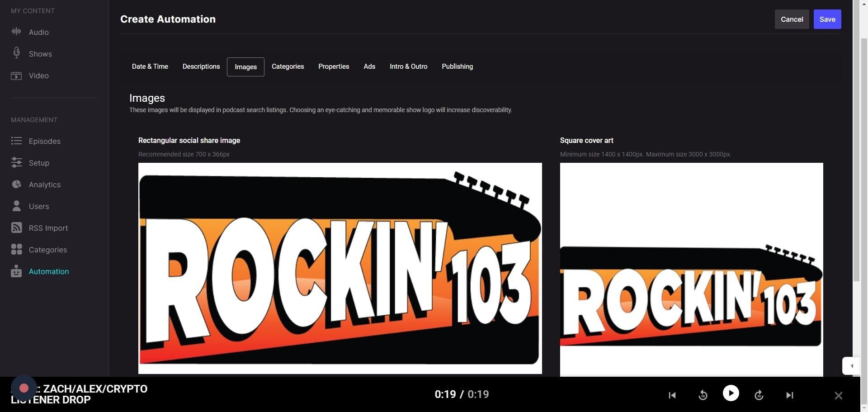The image size is (868, 412).
Task: Skip to previous track in player
Action: (672, 395)
